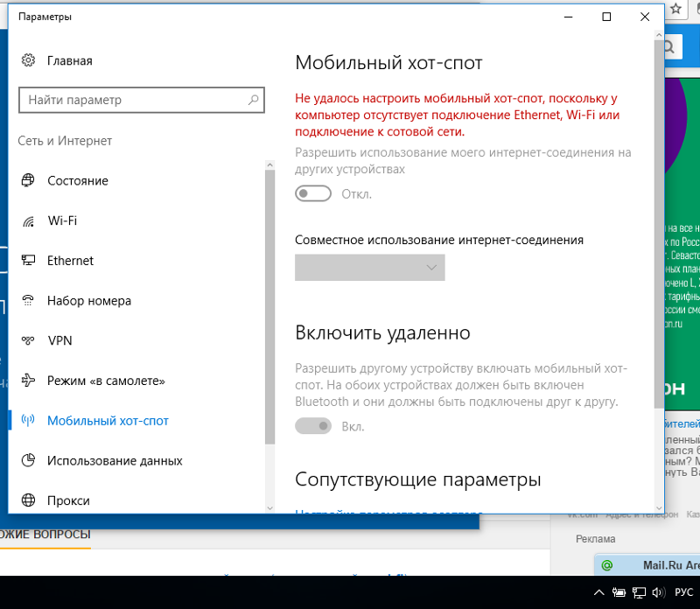The height and width of the screenshot is (609, 700).
Task: Switch input language via РУС indicator
Action: click(683, 592)
